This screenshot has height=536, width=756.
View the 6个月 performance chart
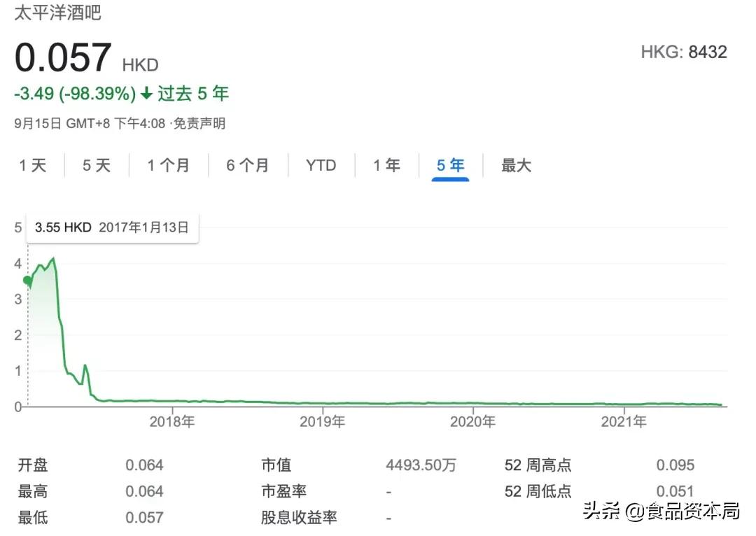[x=248, y=165]
